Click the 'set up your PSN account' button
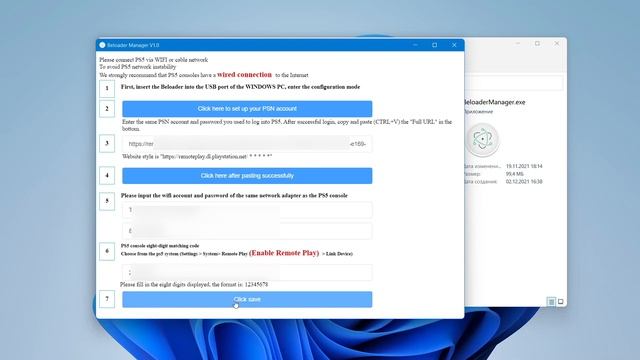Viewport: 640px width, 360px height. (x=247, y=109)
